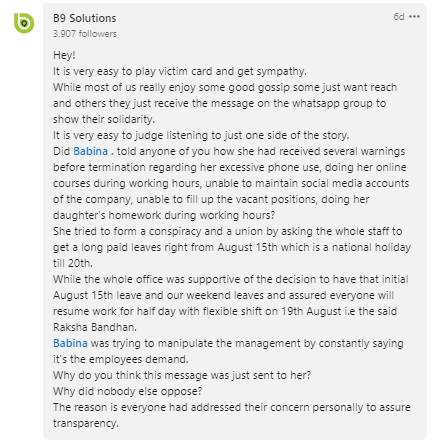Click the line mentioning whatsapp group
The image size is (438, 441).
coord(219,103)
